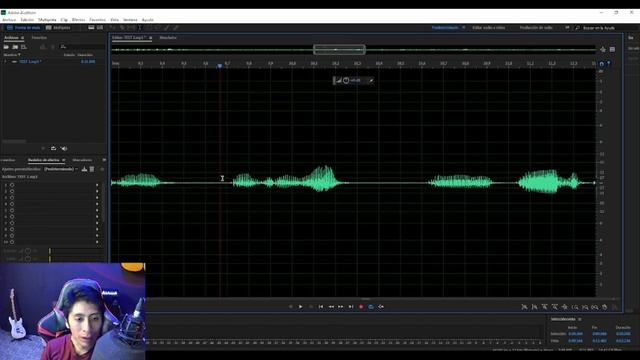Image resolution: width=640 pixels, height=360 pixels.
Task: Open effect slot 1 dropdown arrow
Action: pos(97,185)
